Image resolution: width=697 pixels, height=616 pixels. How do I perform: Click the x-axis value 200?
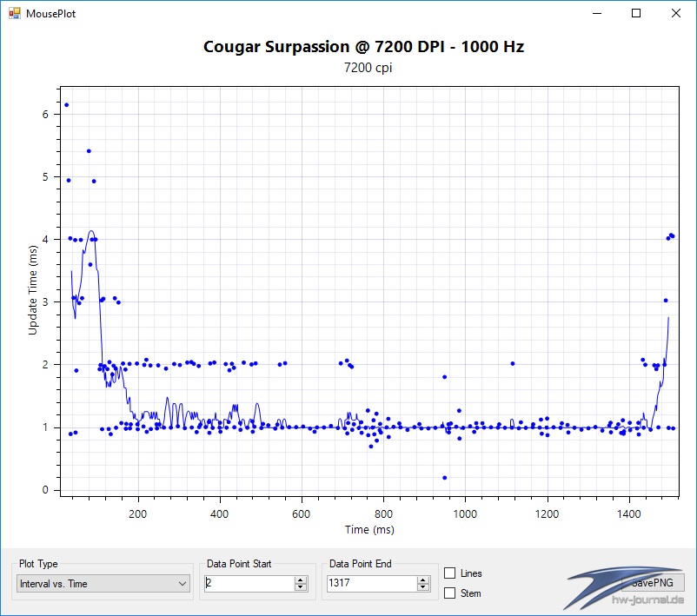point(138,514)
